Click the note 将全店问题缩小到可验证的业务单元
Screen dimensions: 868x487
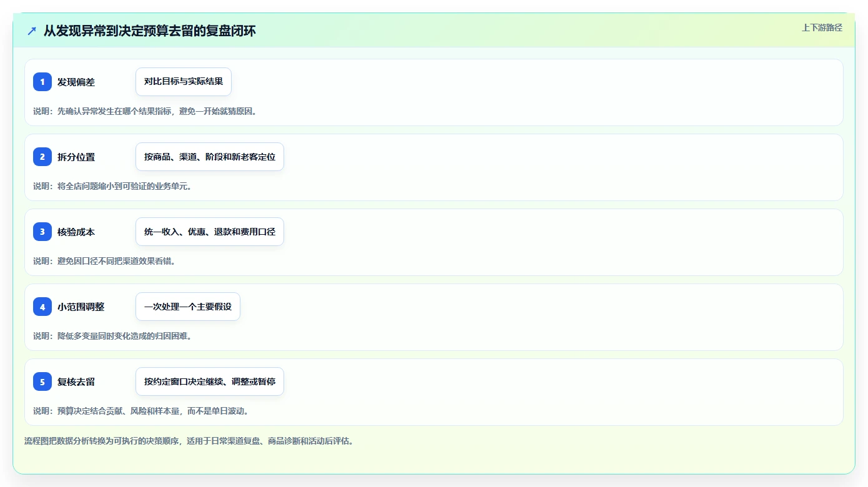tap(124, 186)
